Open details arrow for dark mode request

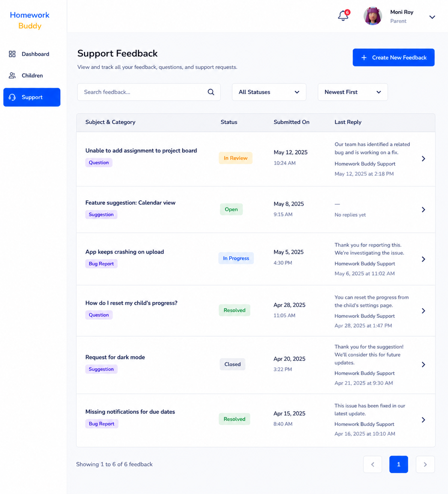(423, 365)
